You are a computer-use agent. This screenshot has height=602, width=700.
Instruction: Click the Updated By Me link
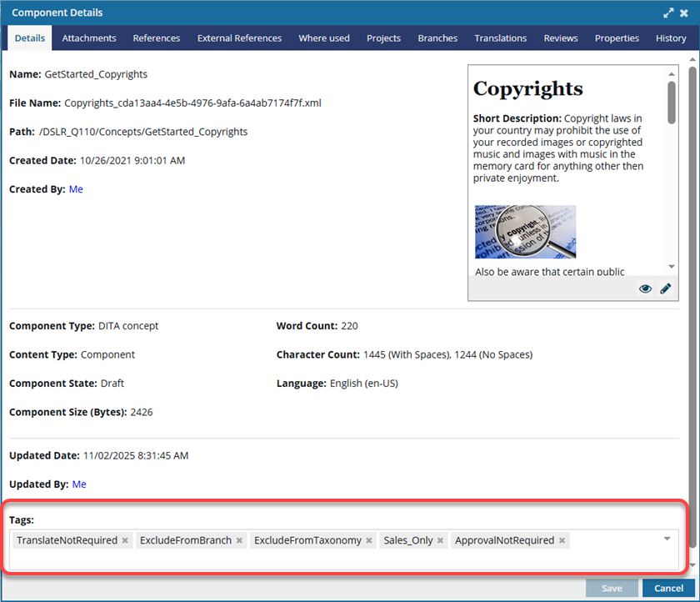[x=79, y=484]
